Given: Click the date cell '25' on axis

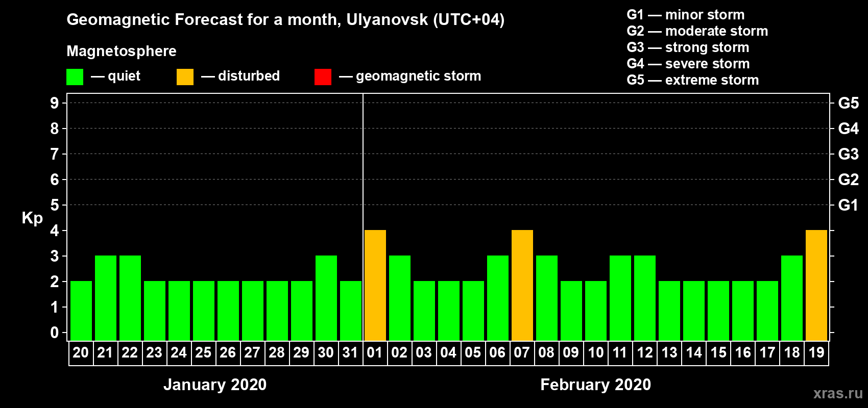Looking at the screenshot, I should click(x=203, y=353).
